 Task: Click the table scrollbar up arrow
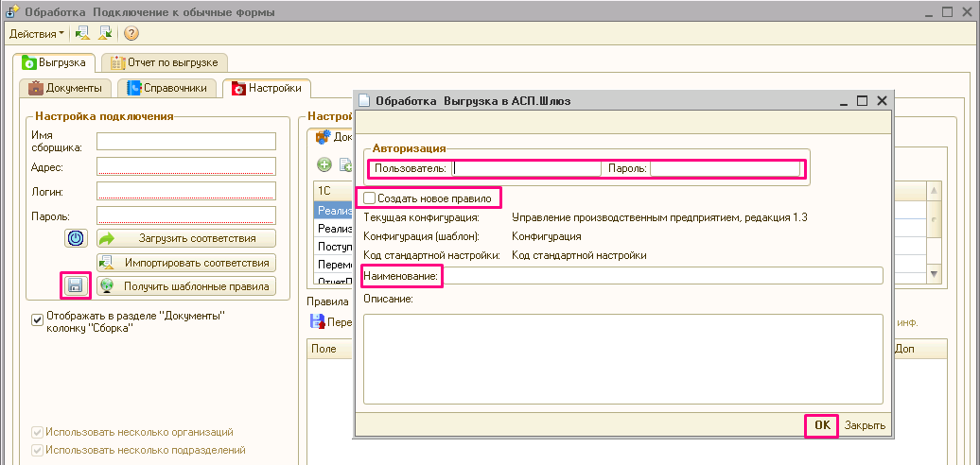point(935,190)
